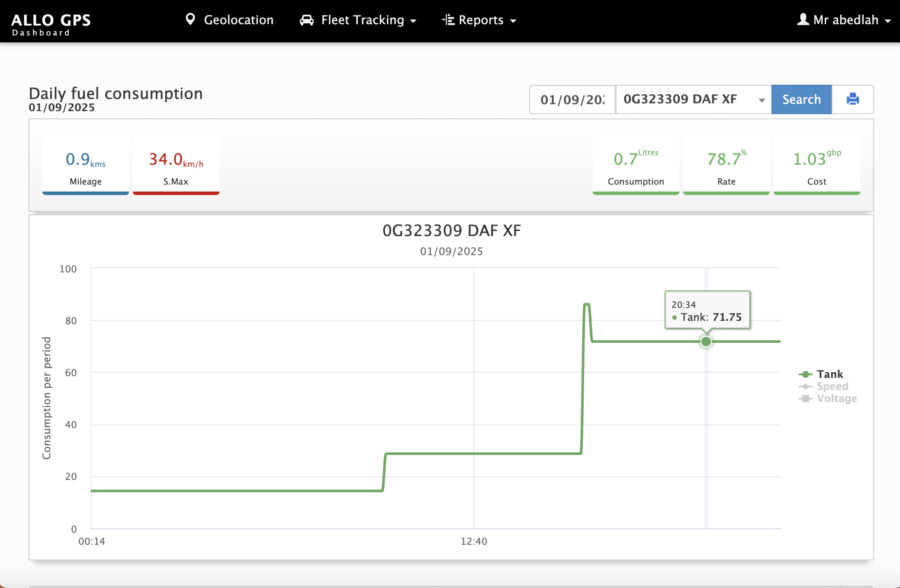Screen dimensions: 900x588
Task: Click the Voltage legend square marker
Action: tap(805, 399)
